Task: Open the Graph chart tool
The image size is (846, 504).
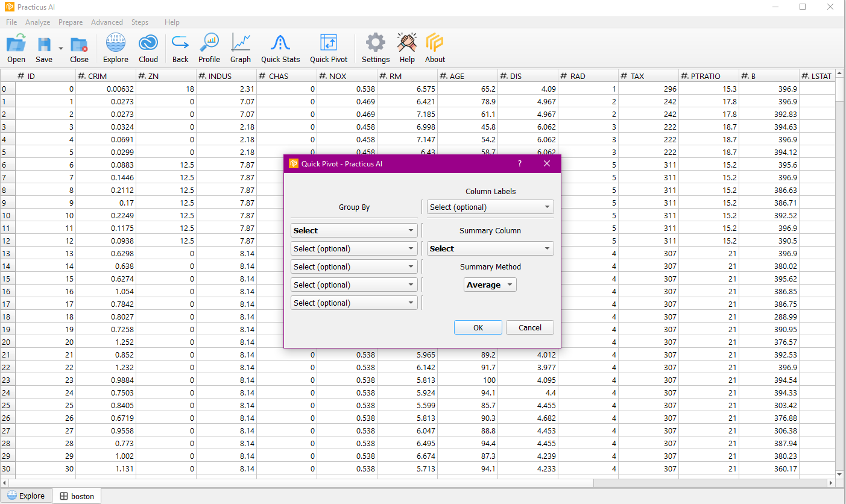Action: click(240, 44)
